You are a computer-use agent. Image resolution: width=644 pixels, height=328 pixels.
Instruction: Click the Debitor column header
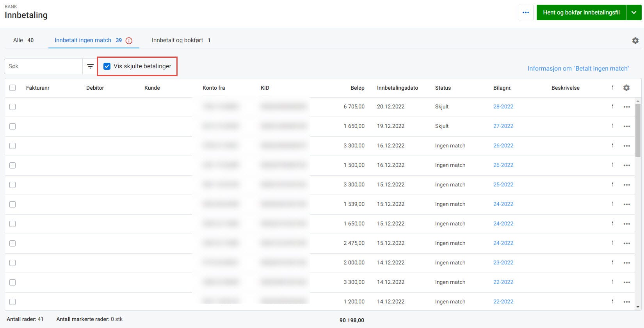[95, 88]
